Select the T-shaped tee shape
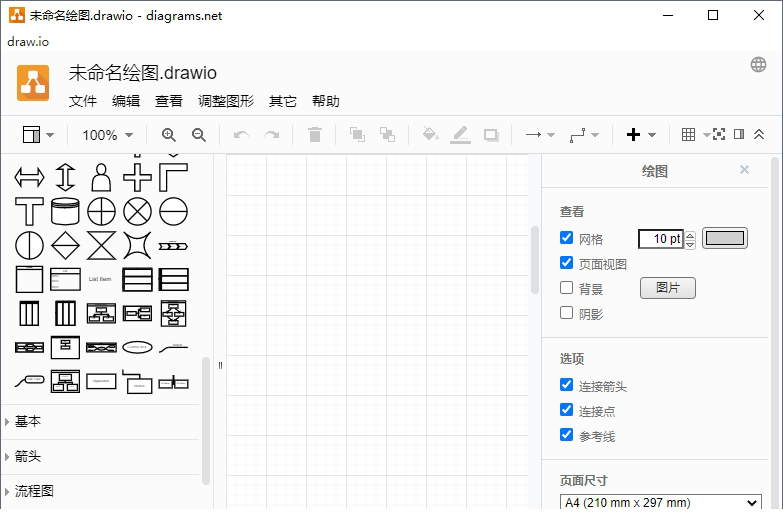The height and width of the screenshot is (529, 783). (29, 211)
